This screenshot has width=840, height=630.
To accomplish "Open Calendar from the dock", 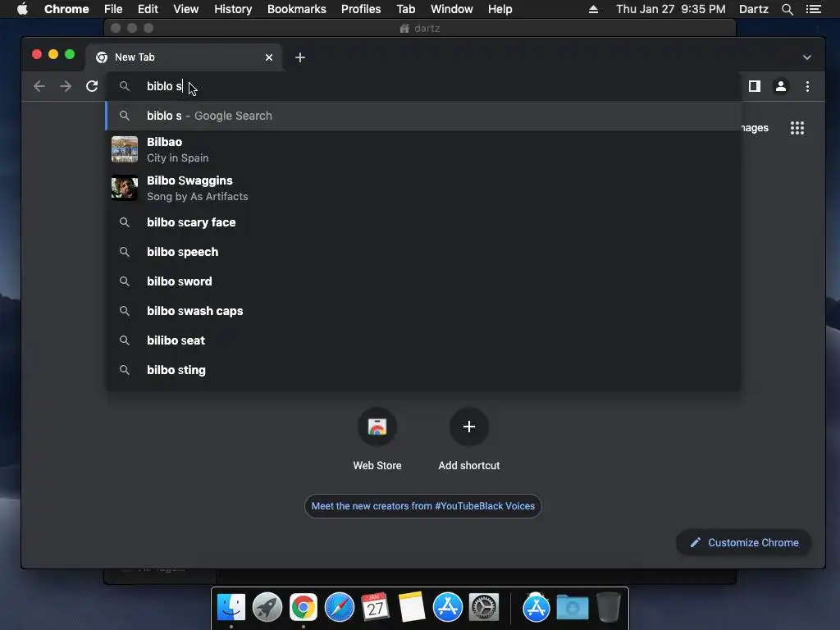I will 375,608.
